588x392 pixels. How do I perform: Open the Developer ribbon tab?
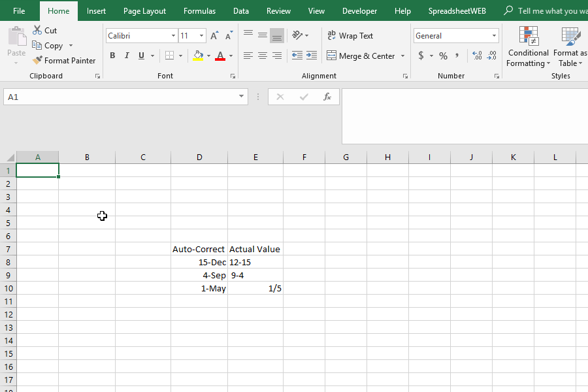[359, 10]
